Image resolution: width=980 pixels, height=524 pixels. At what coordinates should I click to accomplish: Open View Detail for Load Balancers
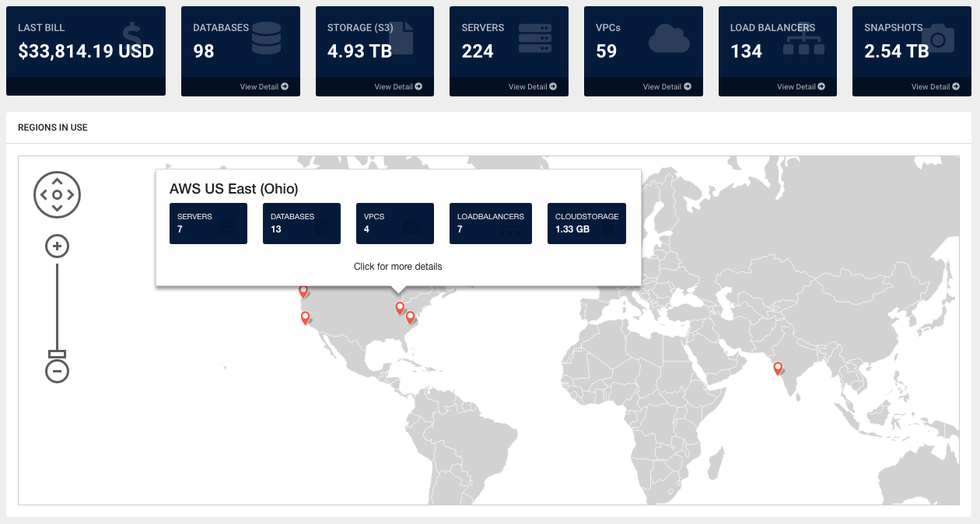(x=801, y=86)
